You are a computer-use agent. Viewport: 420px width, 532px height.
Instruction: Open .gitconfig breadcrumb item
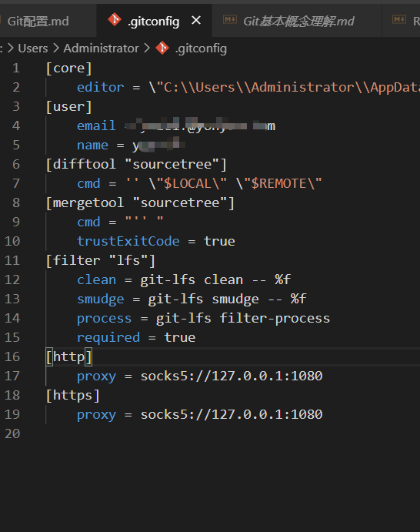201,49
